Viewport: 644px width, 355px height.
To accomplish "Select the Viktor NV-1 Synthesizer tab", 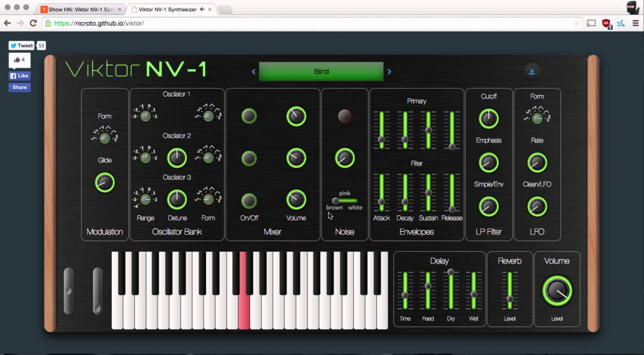I will click(171, 9).
